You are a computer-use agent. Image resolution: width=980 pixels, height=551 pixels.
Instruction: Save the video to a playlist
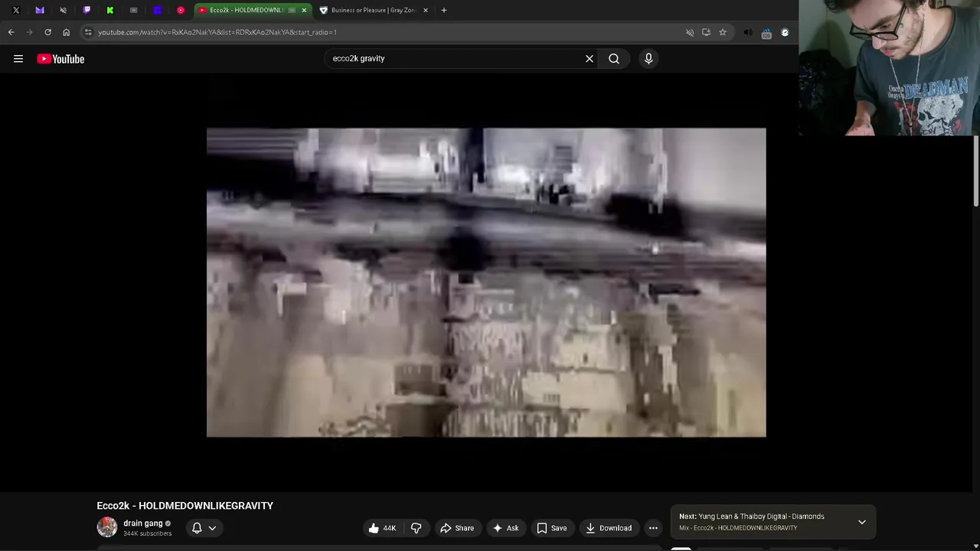coord(552,528)
